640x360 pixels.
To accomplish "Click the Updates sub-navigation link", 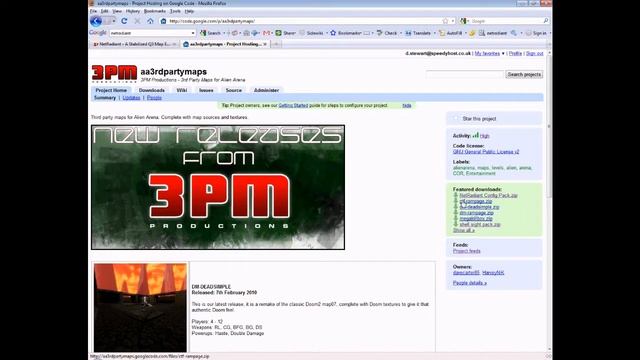I will 131,98.
